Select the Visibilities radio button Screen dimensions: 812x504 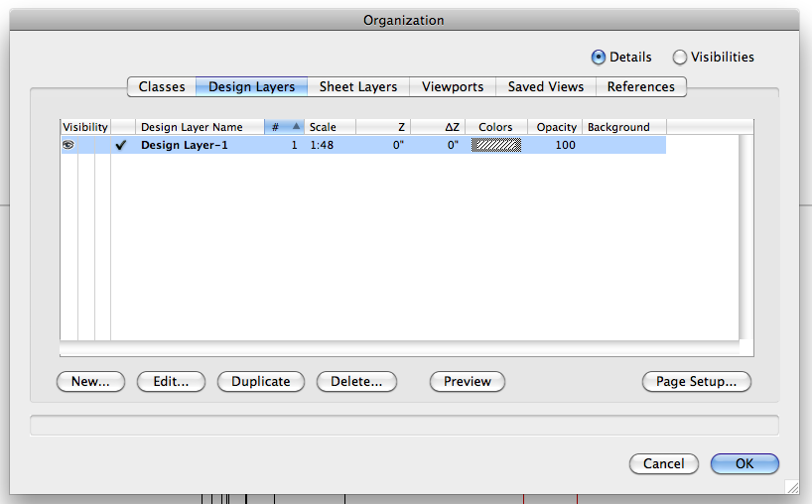[680, 58]
